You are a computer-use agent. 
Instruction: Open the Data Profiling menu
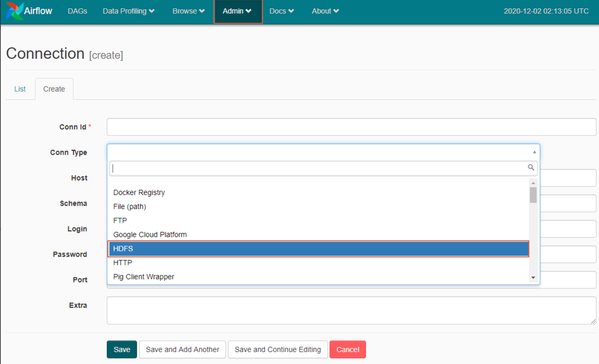pyautogui.click(x=129, y=11)
